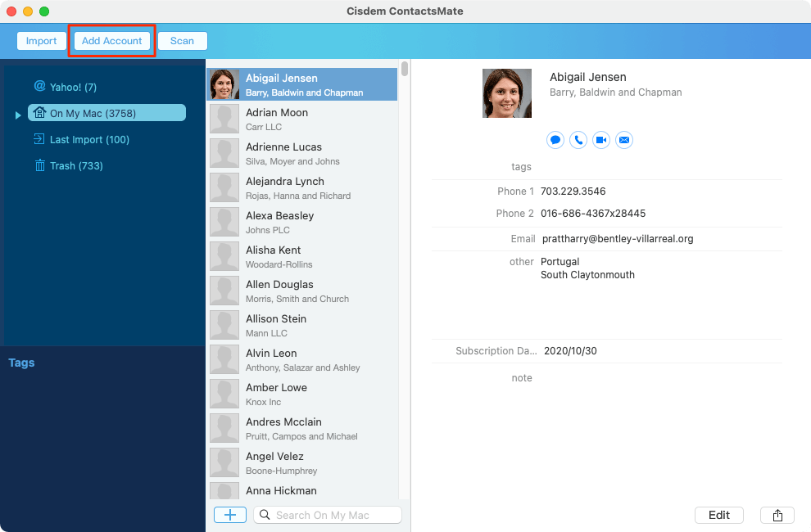Add new contact with plus button
The width and height of the screenshot is (811, 532).
[230, 515]
